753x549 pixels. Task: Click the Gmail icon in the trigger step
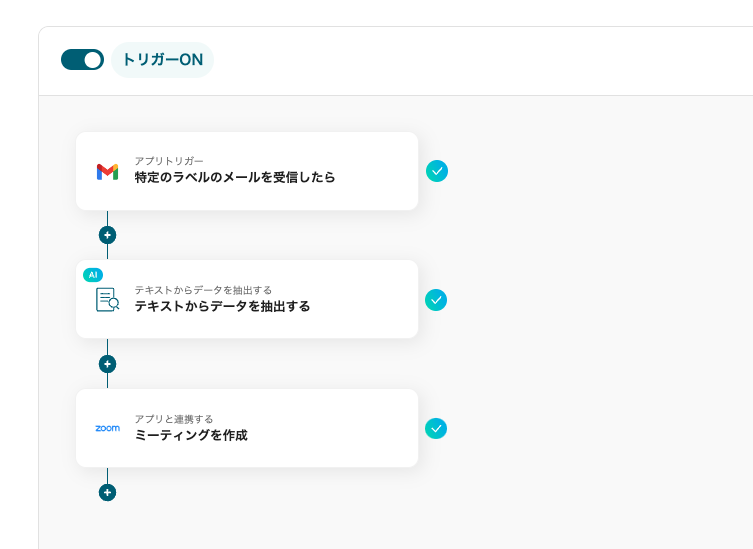107,171
